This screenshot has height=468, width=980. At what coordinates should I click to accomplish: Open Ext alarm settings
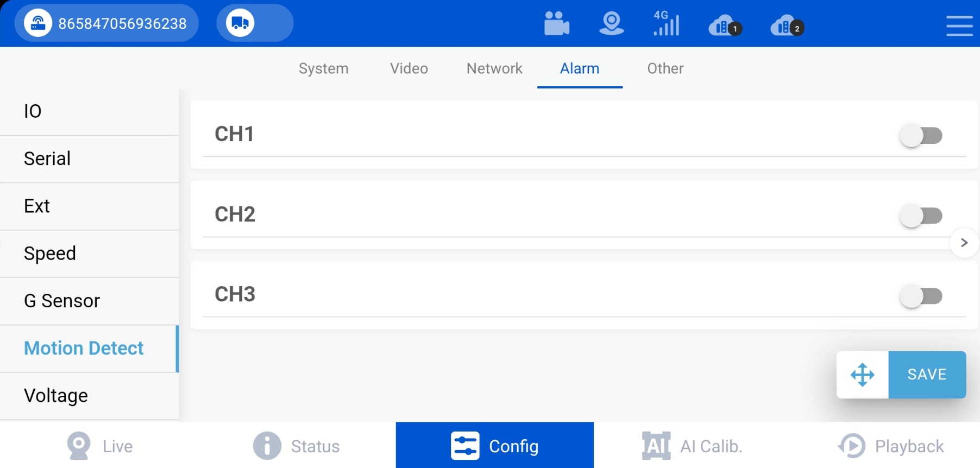[90, 206]
